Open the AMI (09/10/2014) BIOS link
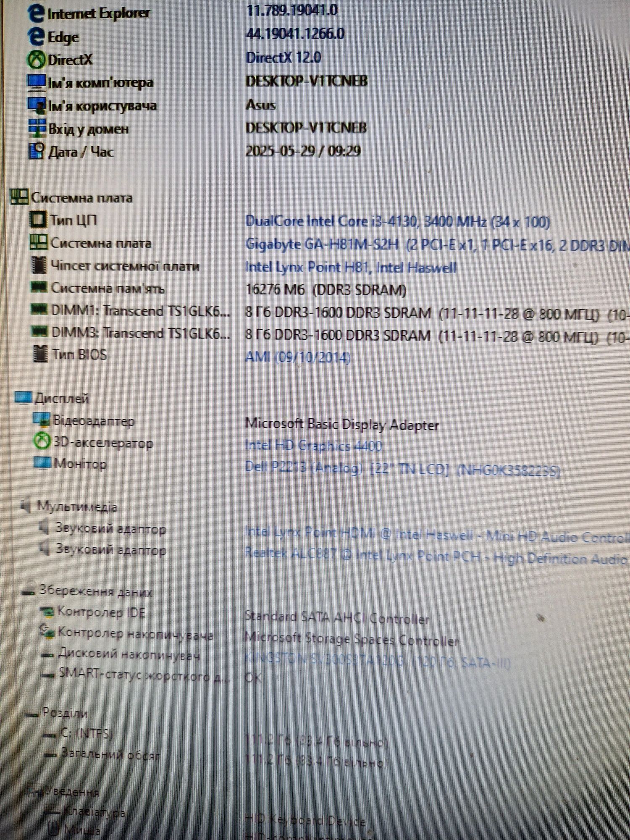 (x=298, y=357)
